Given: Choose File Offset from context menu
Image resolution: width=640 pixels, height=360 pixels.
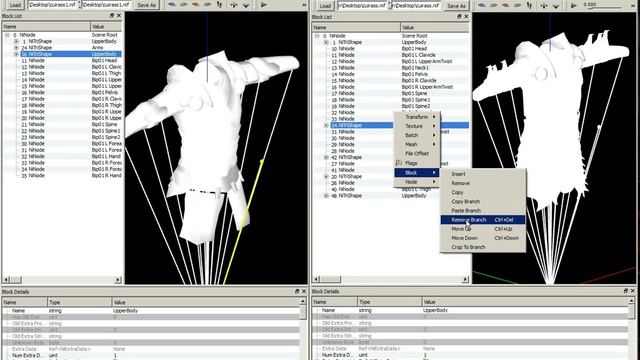Looking at the screenshot, I should click(417, 153).
